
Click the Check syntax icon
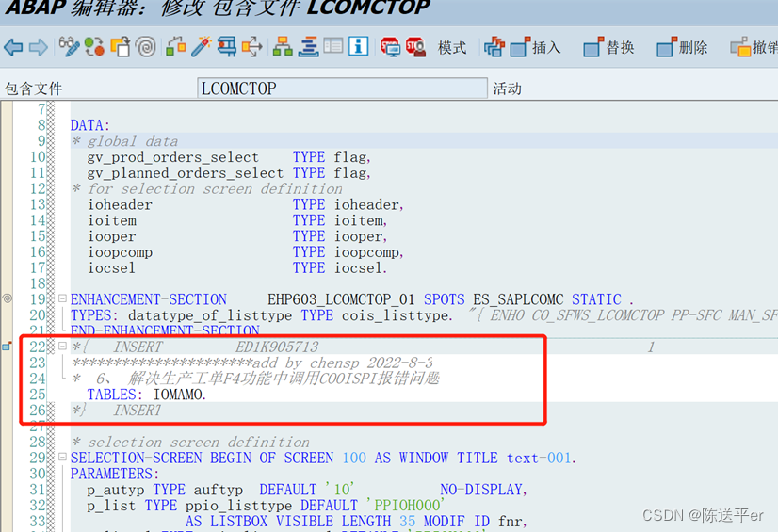pos(175,46)
